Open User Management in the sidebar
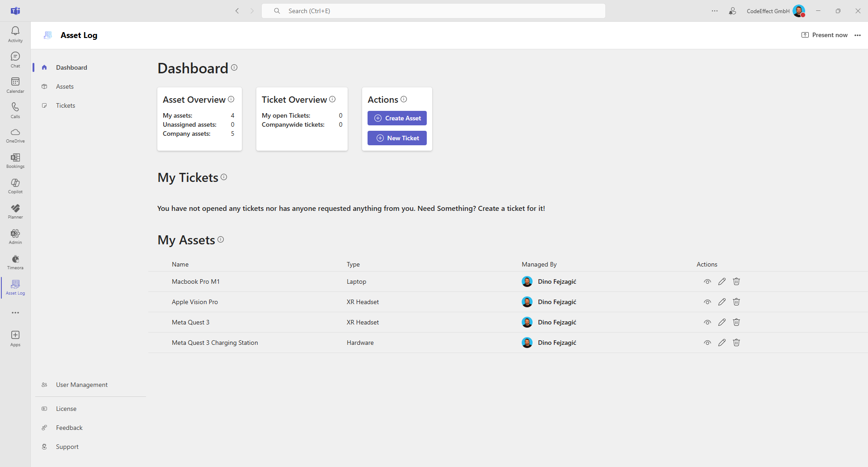The width and height of the screenshot is (868, 467). point(82,385)
